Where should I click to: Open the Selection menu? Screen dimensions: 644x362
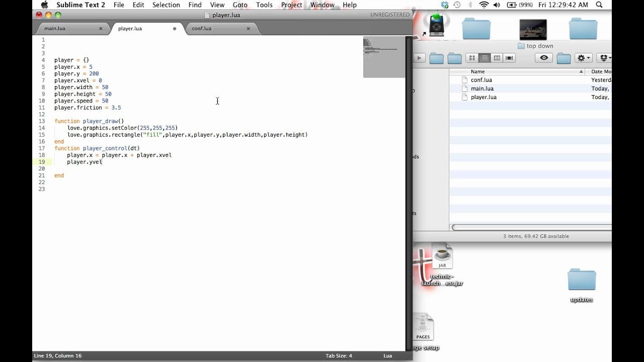point(166,5)
